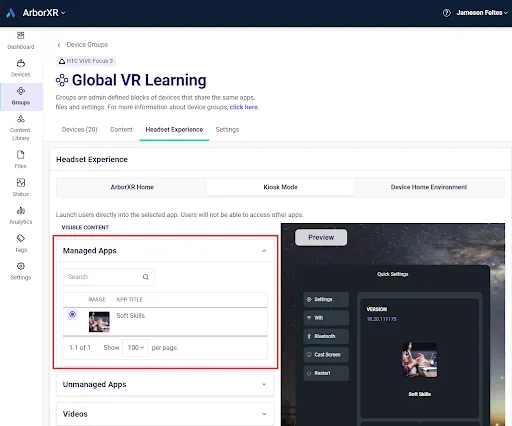Click the group icon beside Global VR Learning
512x426 pixels.
tap(62, 80)
